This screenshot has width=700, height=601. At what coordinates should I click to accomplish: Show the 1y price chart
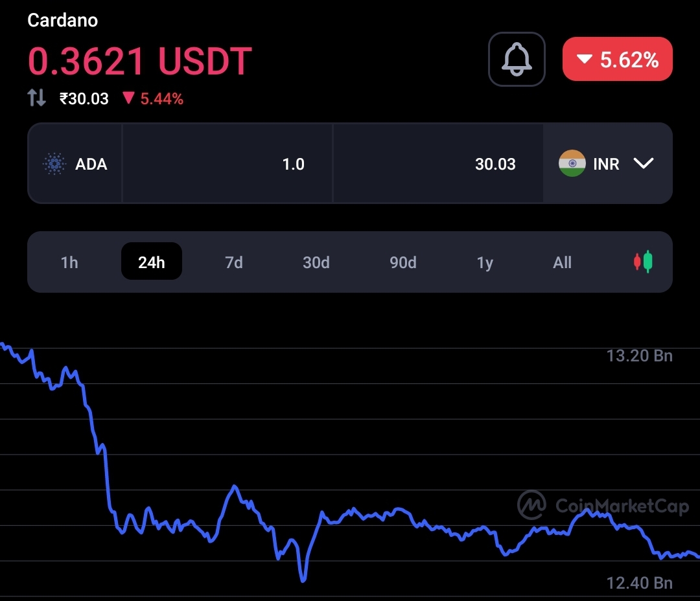(x=485, y=262)
